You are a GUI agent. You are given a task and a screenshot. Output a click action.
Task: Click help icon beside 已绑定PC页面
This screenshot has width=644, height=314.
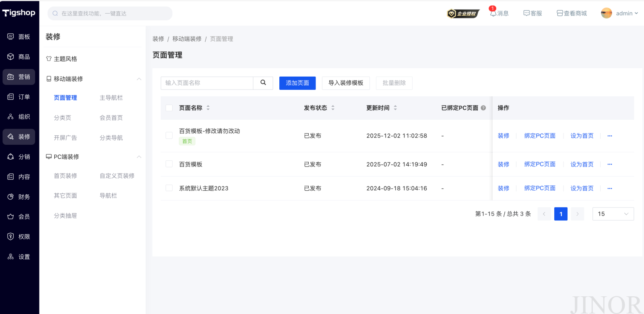[483, 108]
